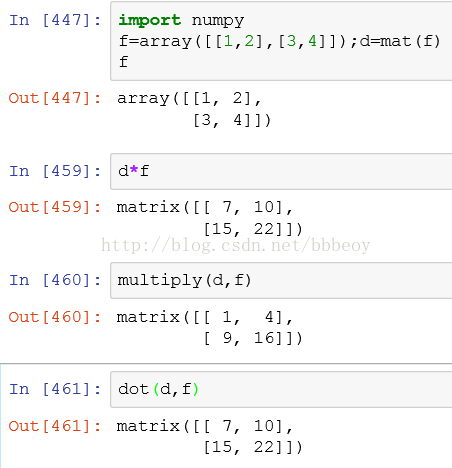The width and height of the screenshot is (452, 468).
Task: Click the code cell containing import numpy
Action: 281,41
